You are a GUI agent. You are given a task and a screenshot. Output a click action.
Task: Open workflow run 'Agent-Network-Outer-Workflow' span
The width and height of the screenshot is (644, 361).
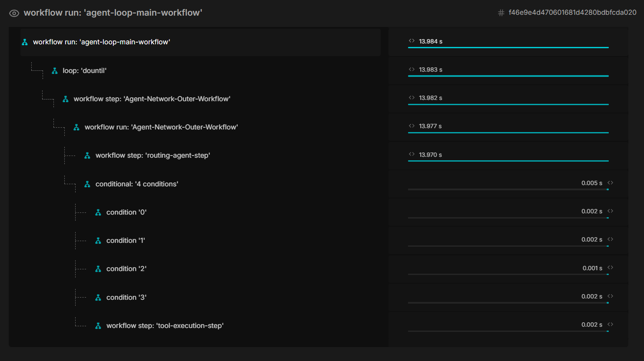tap(161, 127)
